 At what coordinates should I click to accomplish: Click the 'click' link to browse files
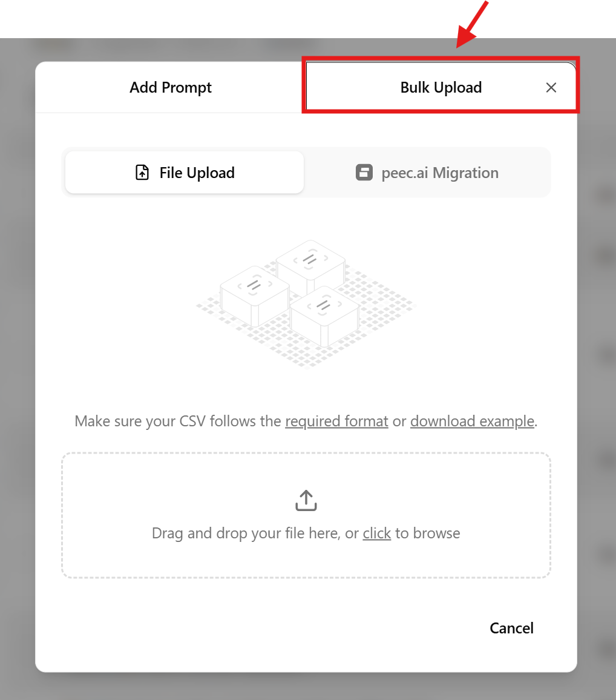pyautogui.click(x=376, y=533)
